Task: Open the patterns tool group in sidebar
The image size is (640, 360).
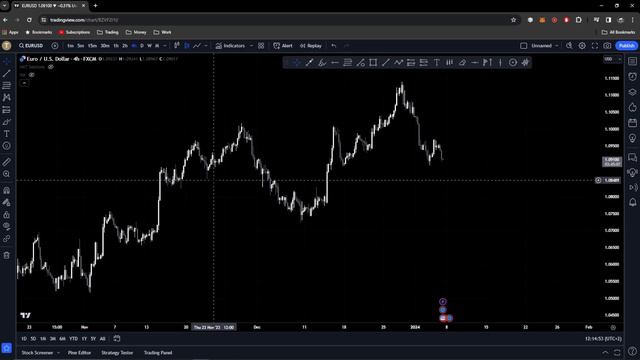Action: point(7,98)
